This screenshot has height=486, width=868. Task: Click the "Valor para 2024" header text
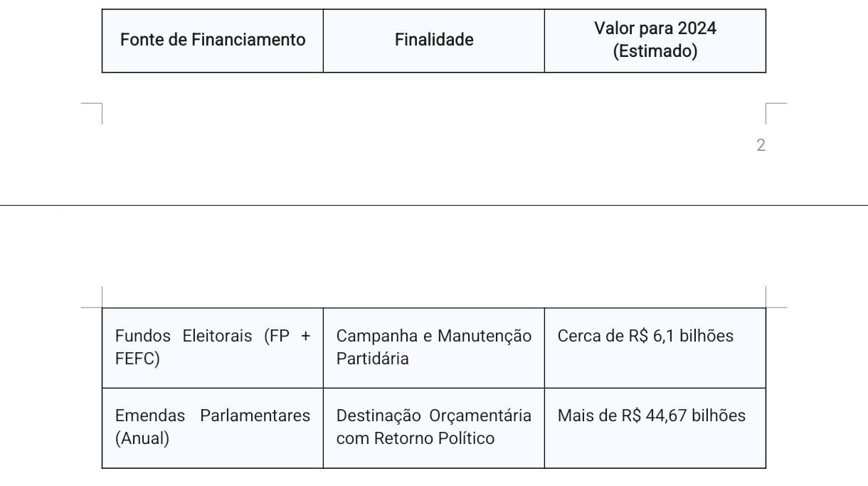[655, 28]
